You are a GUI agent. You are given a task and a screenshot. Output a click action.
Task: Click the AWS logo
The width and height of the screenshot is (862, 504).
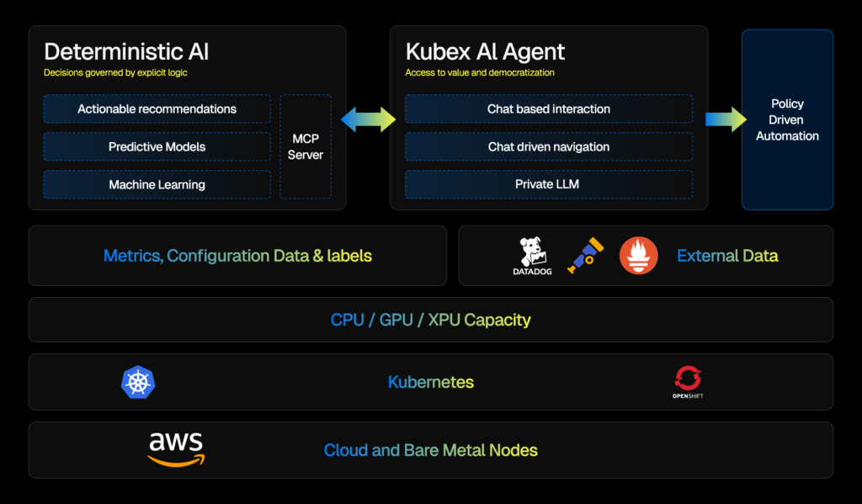pyautogui.click(x=176, y=448)
